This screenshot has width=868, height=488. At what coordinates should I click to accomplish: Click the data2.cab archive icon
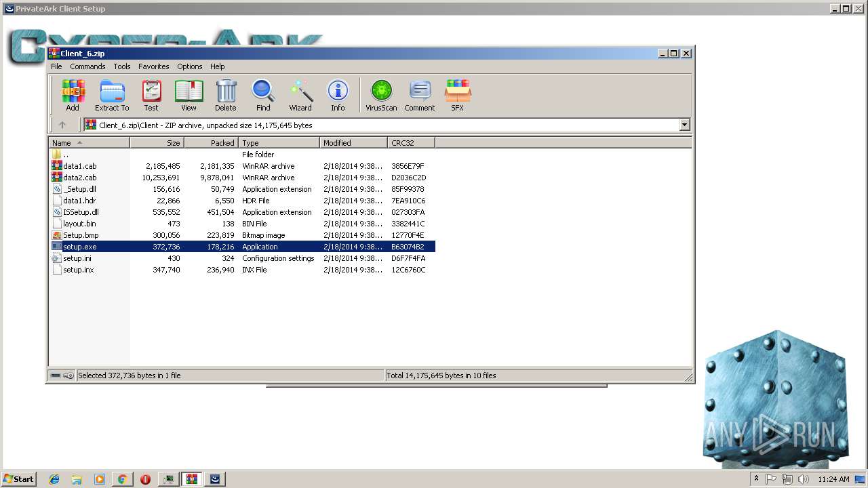coord(57,177)
